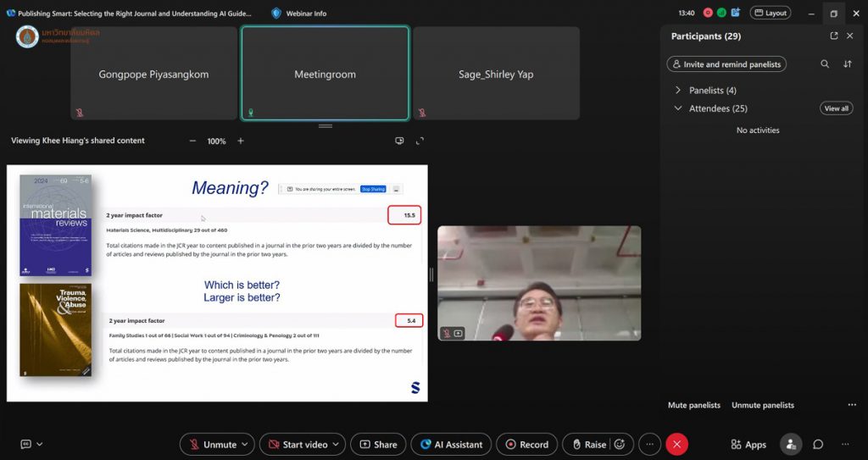The height and width of the screenshot is (460, 868).
Task: Toggle the participants panel icon
Action: [791, 444]
